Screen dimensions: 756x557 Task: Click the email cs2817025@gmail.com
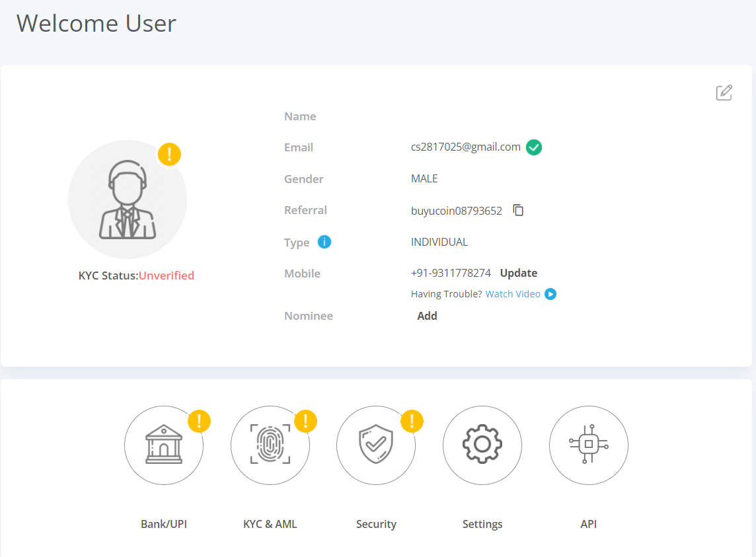pyautogui.click(x=466, y=147)
